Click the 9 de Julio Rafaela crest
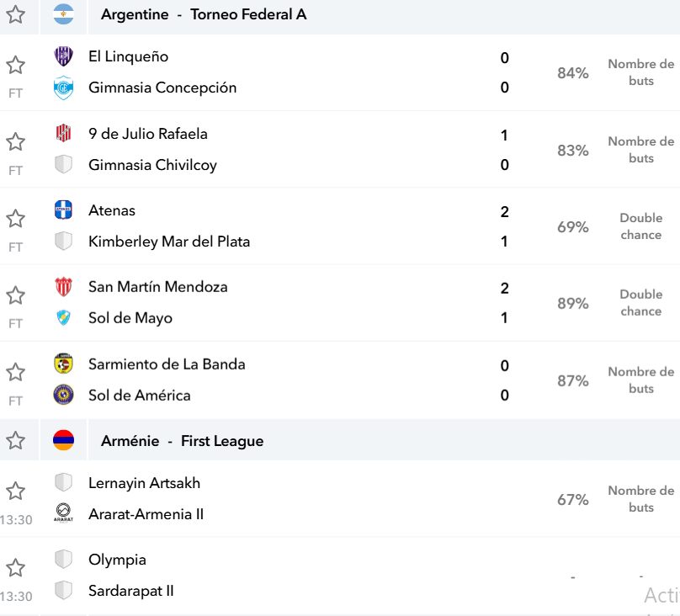The width and height of the screenshot is (680, 616). pyautogui.click(x=63, y=133)
